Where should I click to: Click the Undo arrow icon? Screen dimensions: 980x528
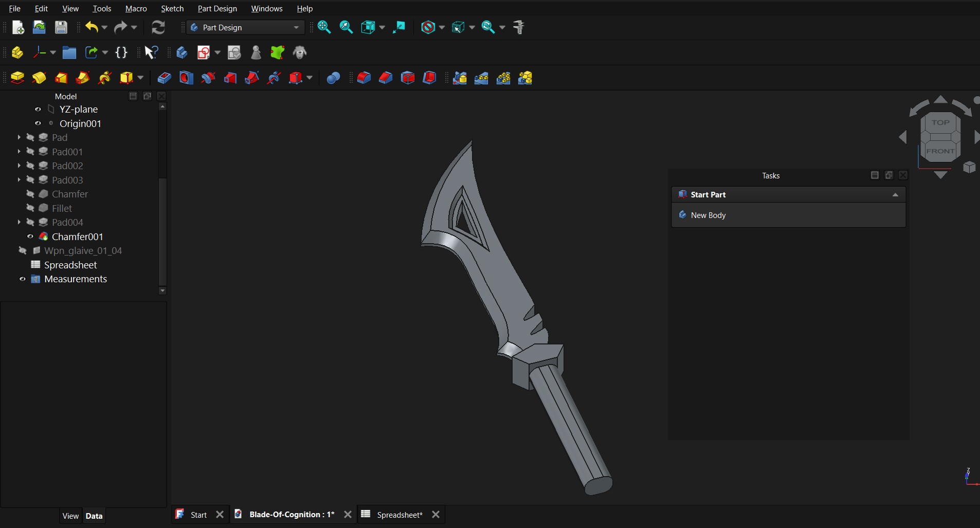[92, 27]
